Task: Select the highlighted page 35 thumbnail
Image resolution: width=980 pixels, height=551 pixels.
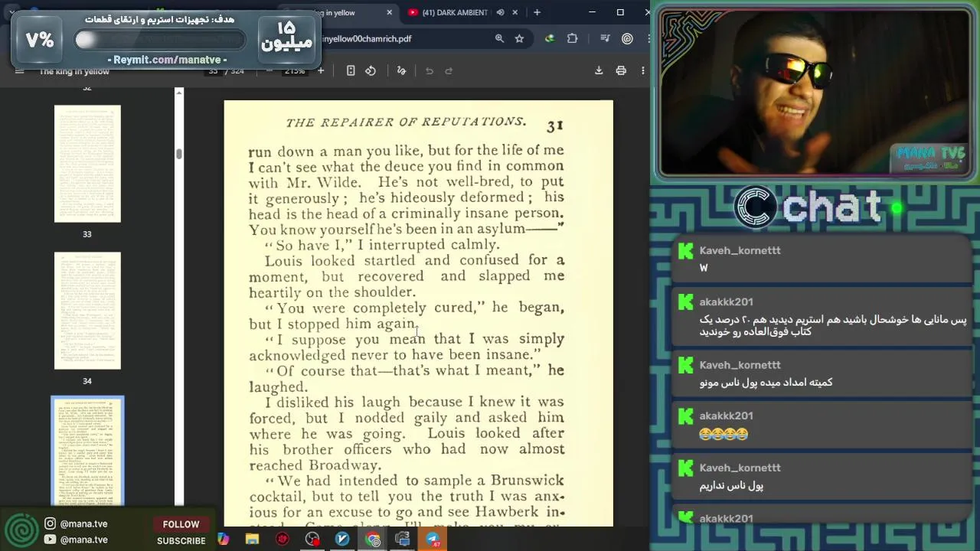Action: pyautogui.click(x=87, y=451)
